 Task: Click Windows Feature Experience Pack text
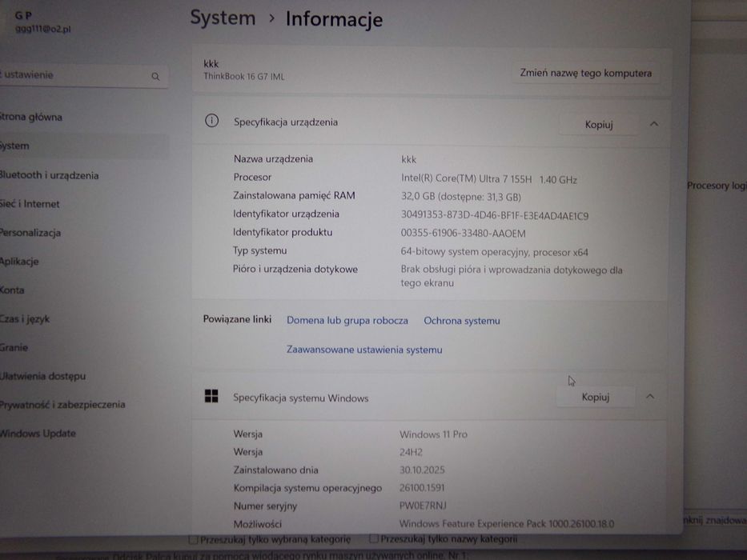point(507,524)
